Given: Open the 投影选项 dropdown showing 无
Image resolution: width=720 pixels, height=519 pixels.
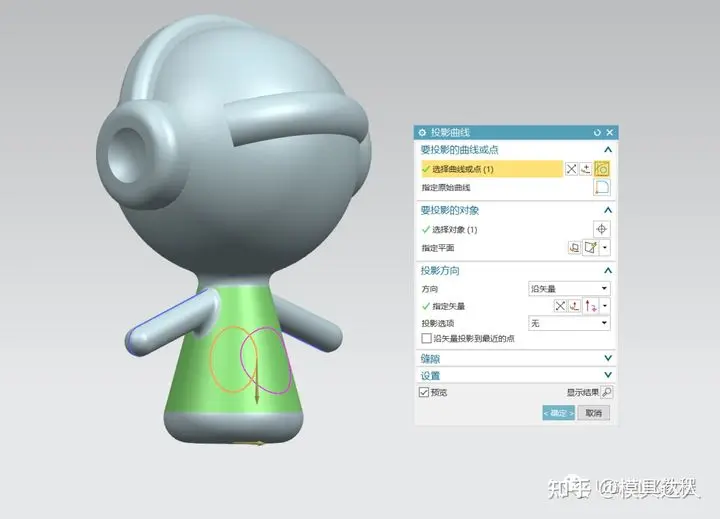Looking at the screenshot, I should click(569, 323).
